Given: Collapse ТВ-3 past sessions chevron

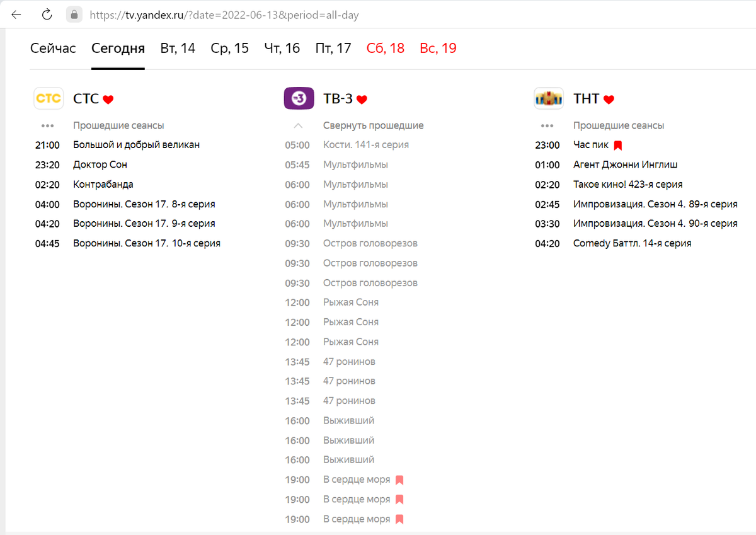Looking at the screenshot, I should (x=299, y=125).
